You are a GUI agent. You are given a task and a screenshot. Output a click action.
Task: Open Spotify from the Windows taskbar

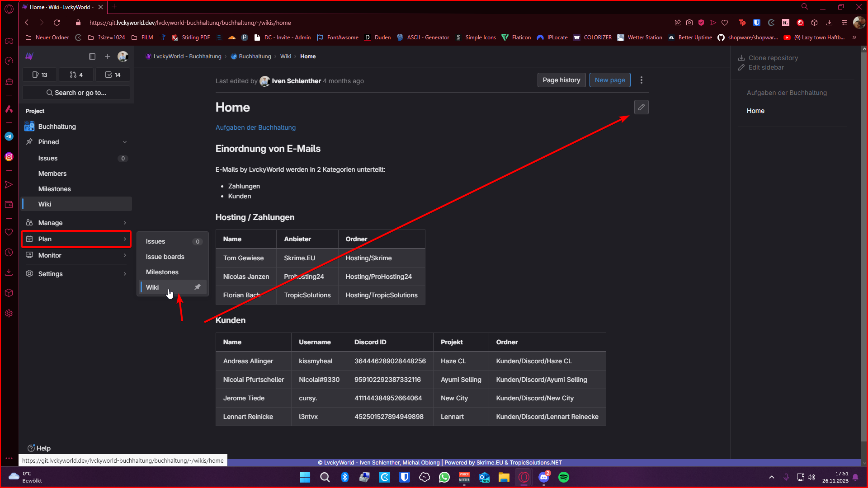tap(563, 477)
